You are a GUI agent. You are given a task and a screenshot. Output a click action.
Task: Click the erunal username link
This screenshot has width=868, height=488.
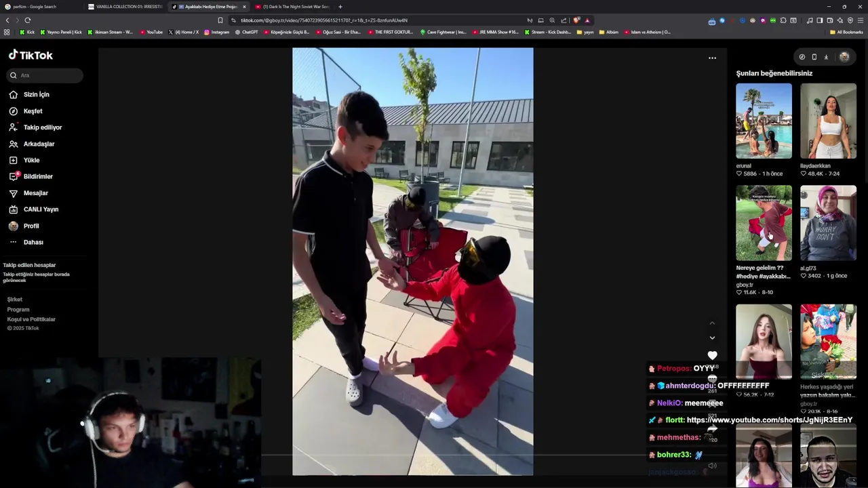tap(744, 166)
